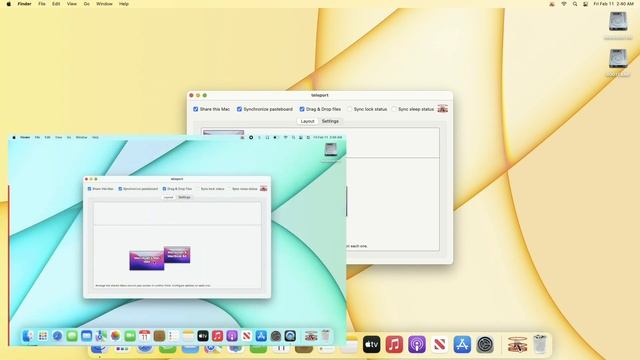Open the hard drive icon on teal desktop

330,150
